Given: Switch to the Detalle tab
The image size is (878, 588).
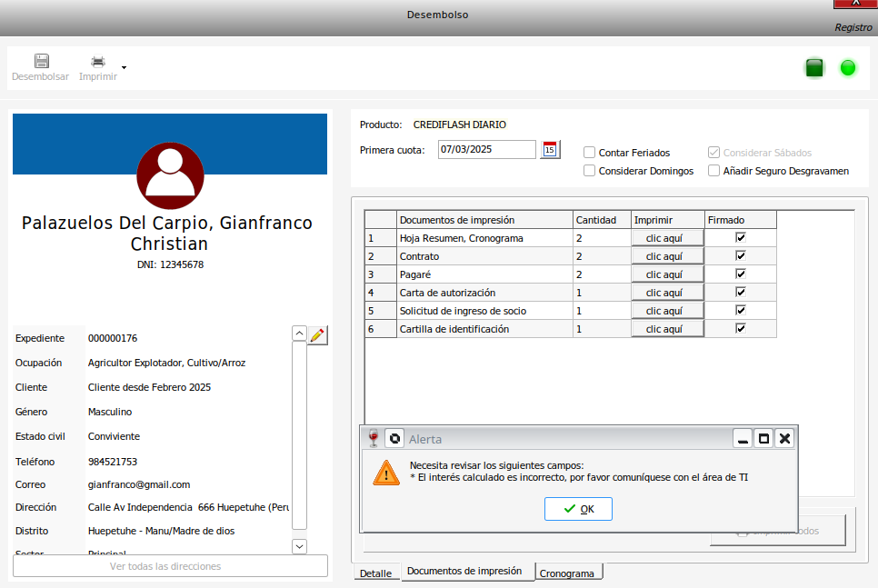Looking at the screenshot, I should point(375,573).
